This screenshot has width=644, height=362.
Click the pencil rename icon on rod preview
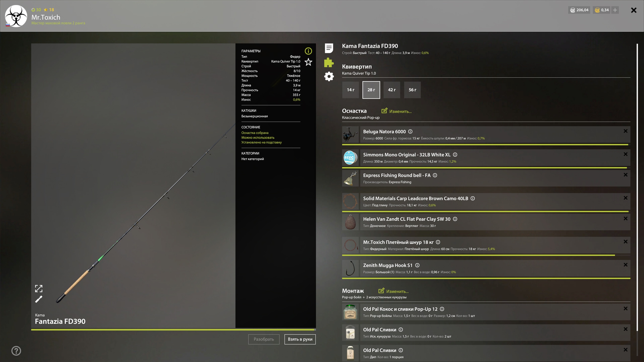coord(38,299)
